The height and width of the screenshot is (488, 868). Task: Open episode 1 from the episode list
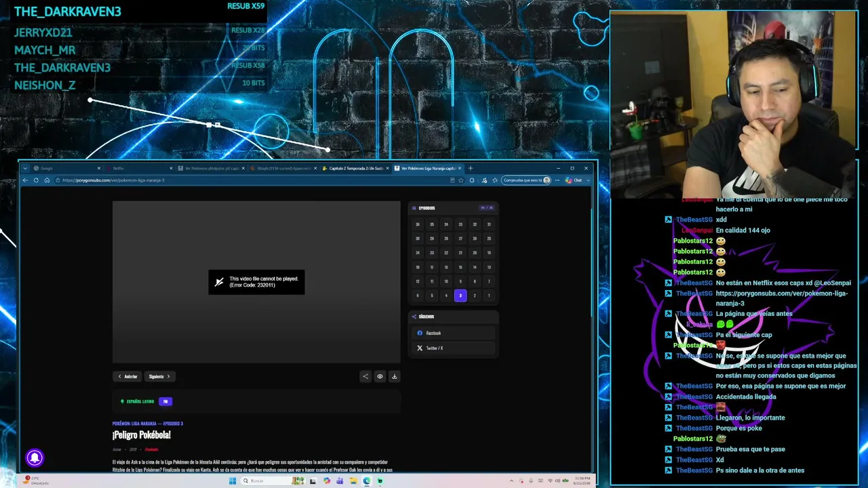[489, 296]
